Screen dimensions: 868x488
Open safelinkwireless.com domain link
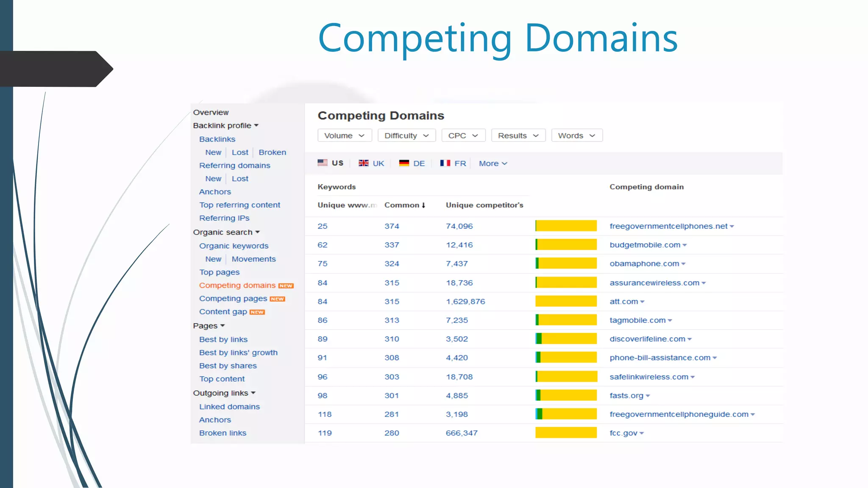[649, 377]
